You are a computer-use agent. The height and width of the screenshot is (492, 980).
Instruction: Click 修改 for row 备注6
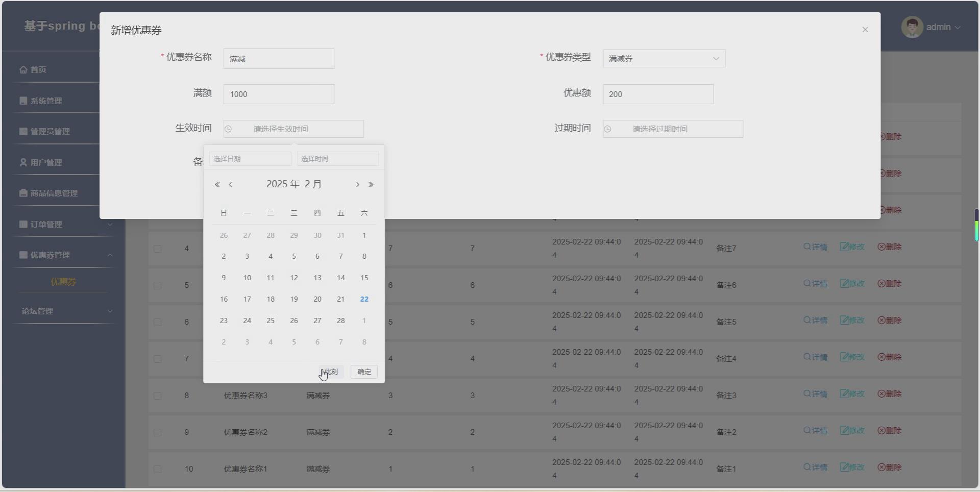[852, 284]
